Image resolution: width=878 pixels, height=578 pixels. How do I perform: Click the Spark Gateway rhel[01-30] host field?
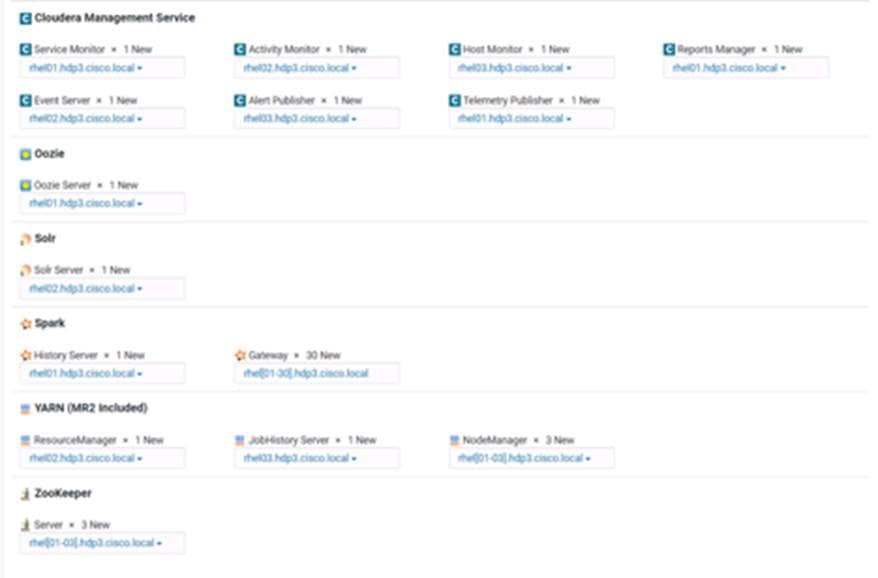(316, 374)
